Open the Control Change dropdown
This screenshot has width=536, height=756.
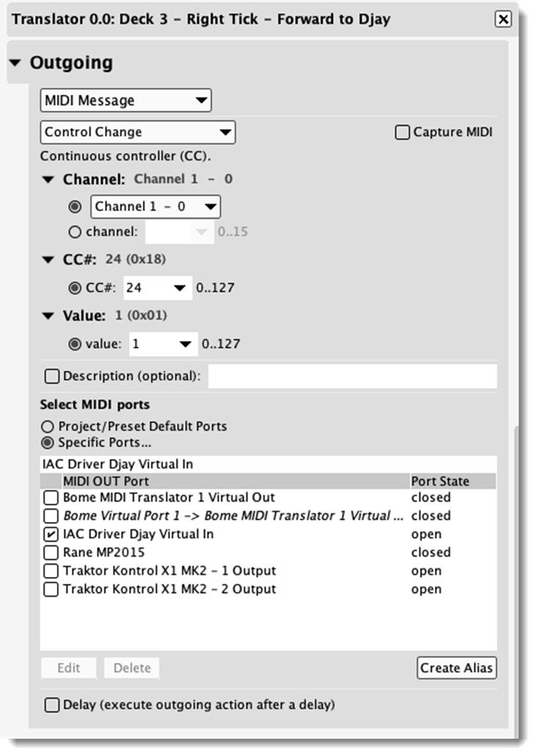[x=137, y=133]
